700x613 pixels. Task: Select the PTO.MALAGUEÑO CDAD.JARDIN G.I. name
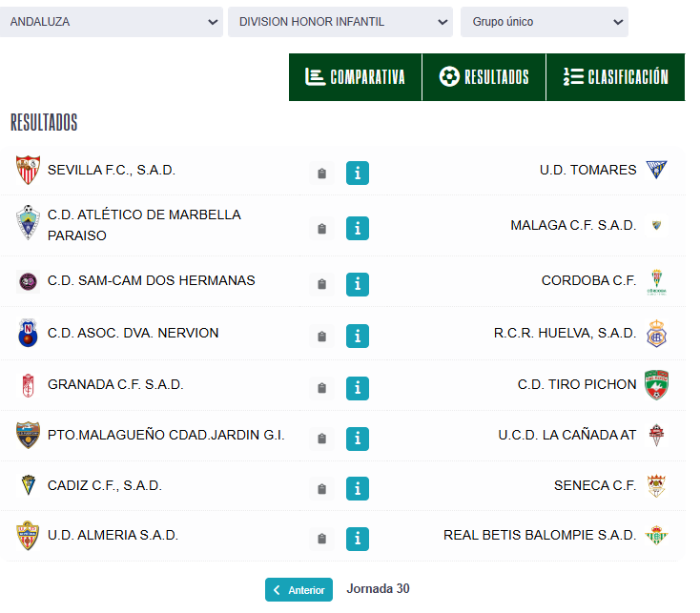[x=166, y=435]
